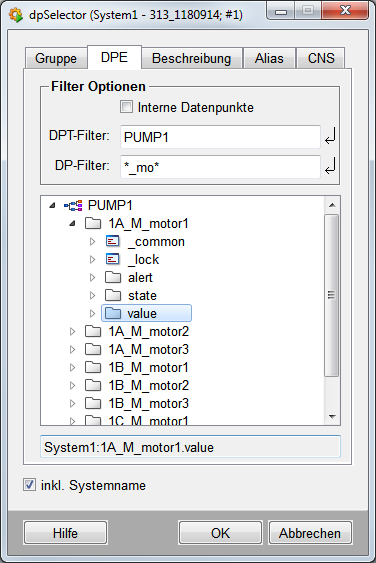Select the highlighted value row label
This screenshot has width=376, height=563.
(142, 313)
